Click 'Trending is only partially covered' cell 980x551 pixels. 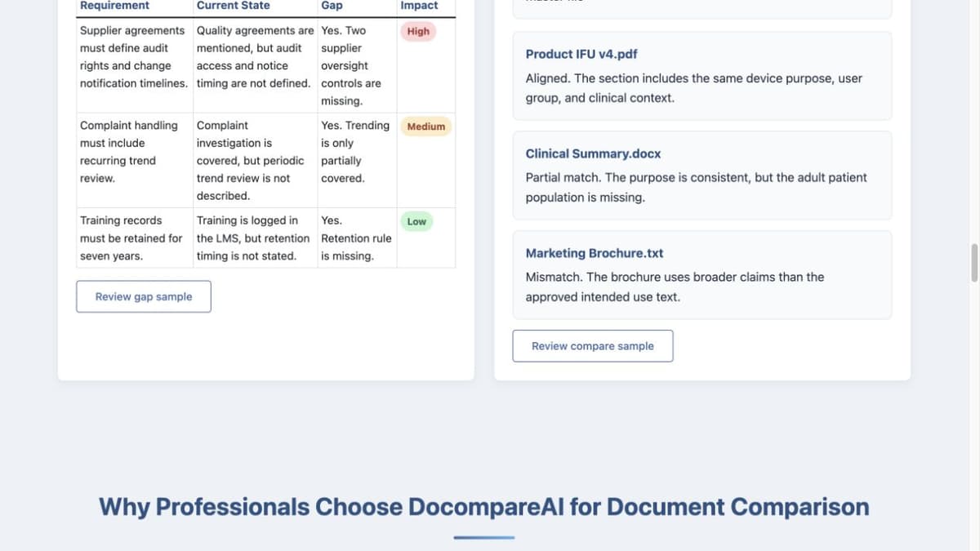[x=358, y=160]
